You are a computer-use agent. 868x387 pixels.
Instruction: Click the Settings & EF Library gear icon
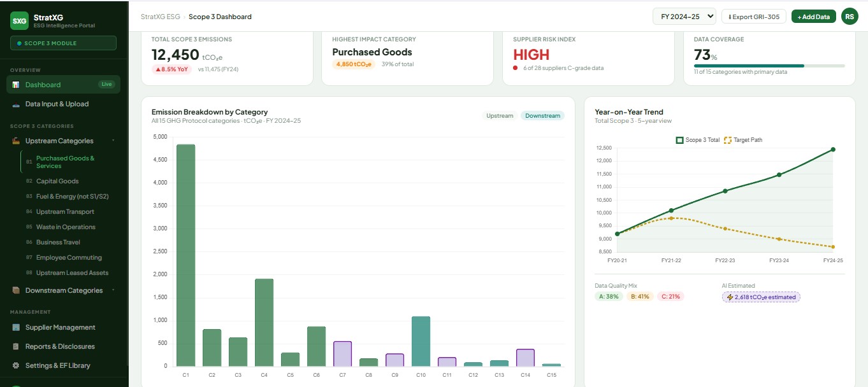tap(16, 365)
